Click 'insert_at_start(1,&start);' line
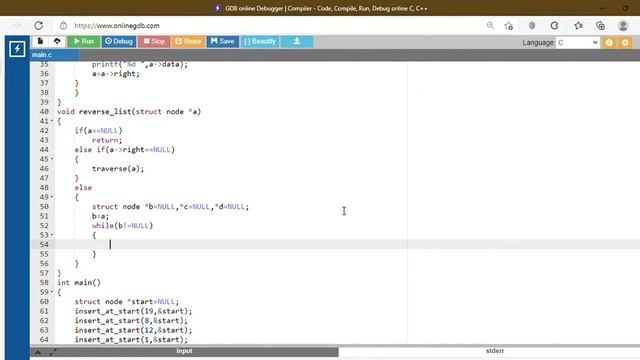Screen dimensions: 640x360 (131, 340)
